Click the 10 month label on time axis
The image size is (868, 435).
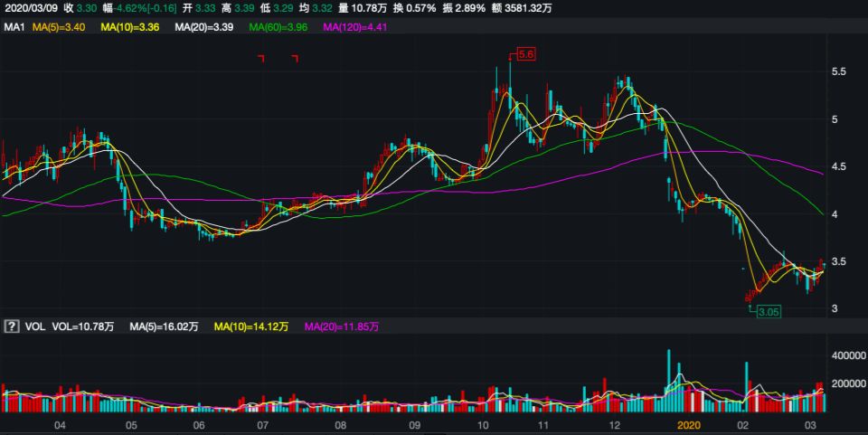[x=483, y=424]
